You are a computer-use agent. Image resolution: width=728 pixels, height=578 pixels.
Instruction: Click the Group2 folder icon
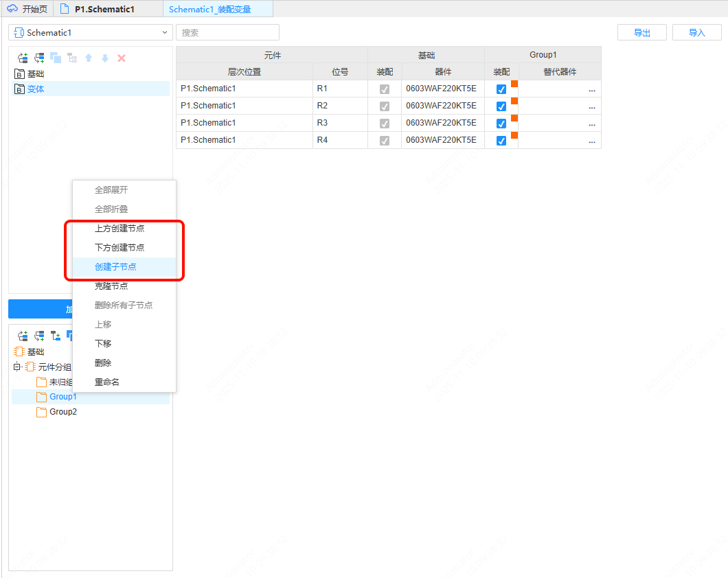pos(41,412)
